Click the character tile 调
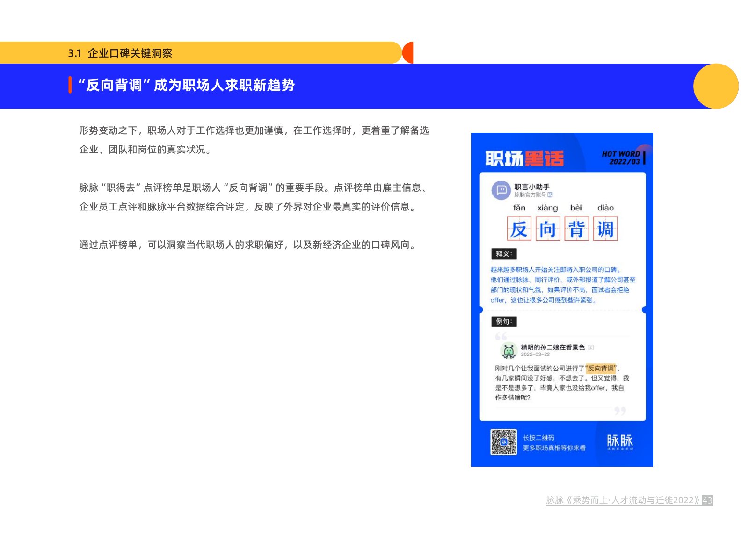This screenshot has width=756, height=557. point(605,229)
